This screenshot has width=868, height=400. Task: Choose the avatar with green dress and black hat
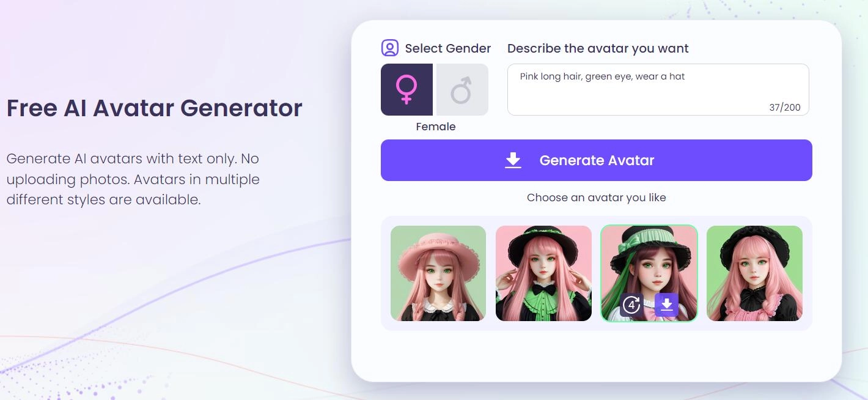[x=543, y=273]
